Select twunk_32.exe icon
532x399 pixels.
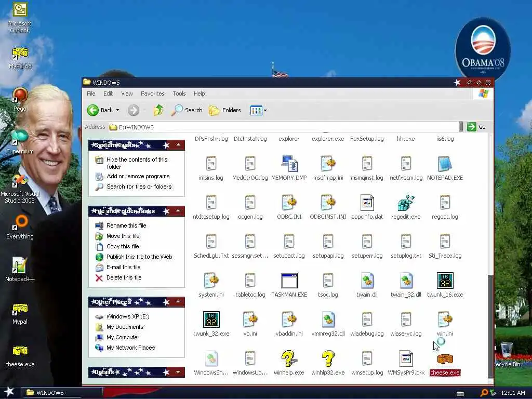211,320
